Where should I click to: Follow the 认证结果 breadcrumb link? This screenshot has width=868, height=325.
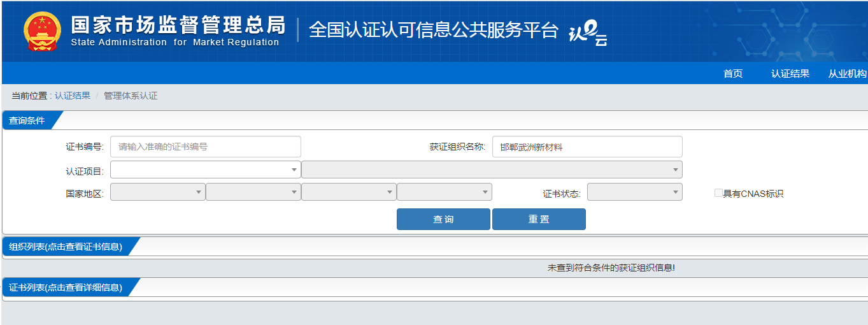pos(72,96)
